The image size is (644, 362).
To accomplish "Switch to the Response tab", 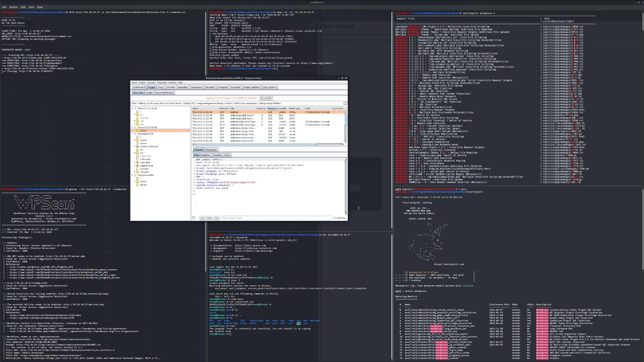I will 211,150.
